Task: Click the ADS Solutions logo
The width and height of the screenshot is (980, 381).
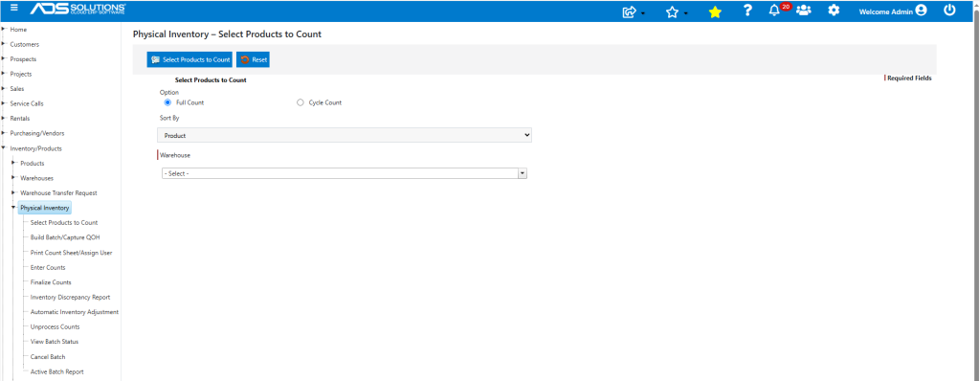Action: (x=78, y=9)
